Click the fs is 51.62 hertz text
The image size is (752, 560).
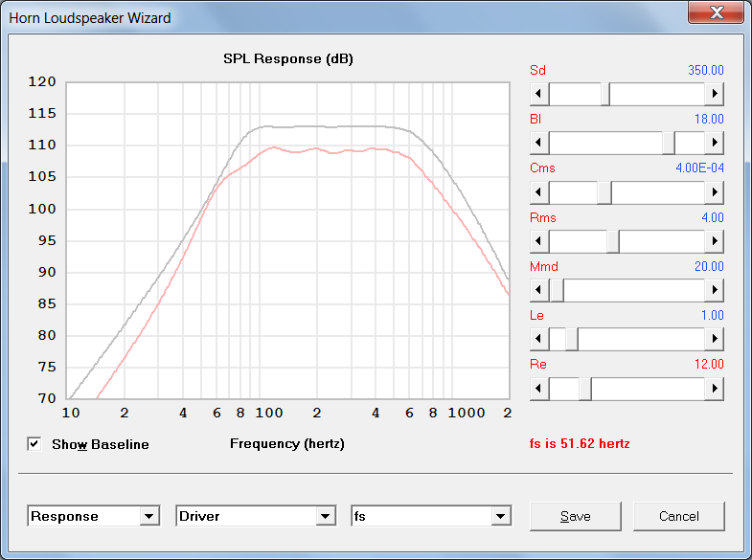coord(580,443)
